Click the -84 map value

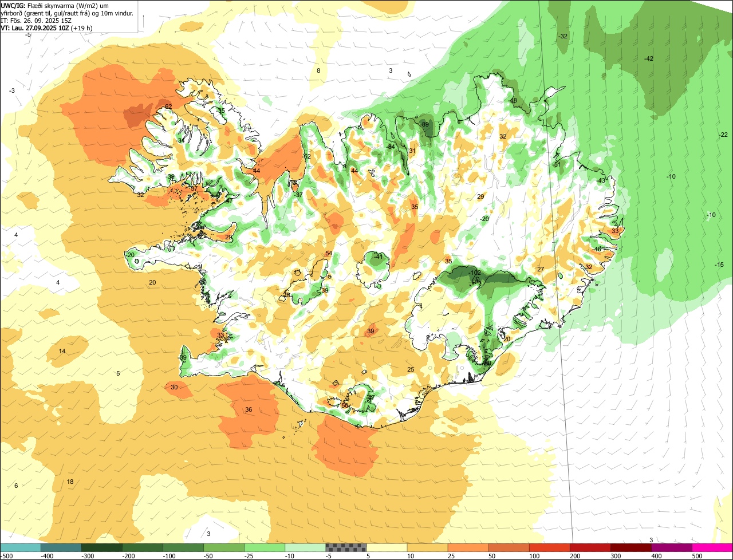click(391, 147)
